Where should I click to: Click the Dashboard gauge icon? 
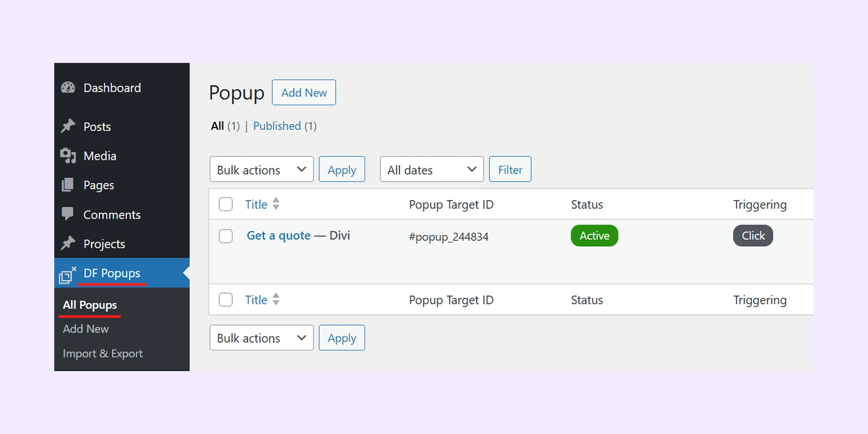[68, 88]
